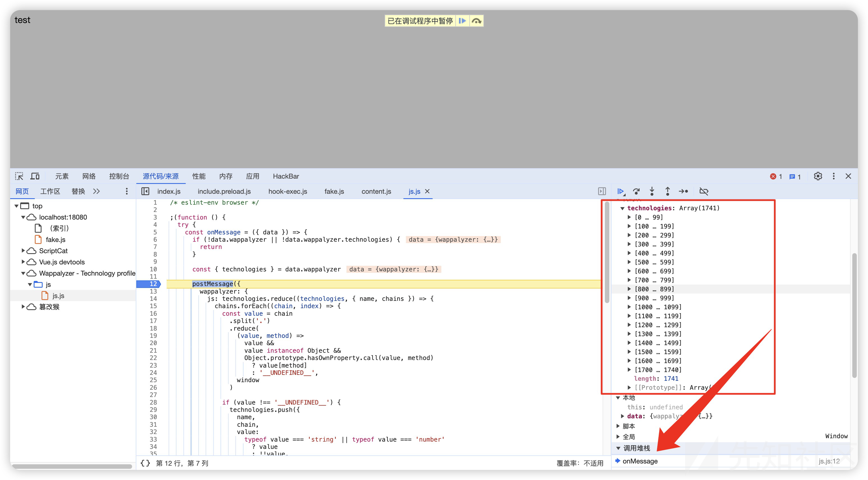Open the 元素 panel tab

pyautogui.click(x=62, y=176)
